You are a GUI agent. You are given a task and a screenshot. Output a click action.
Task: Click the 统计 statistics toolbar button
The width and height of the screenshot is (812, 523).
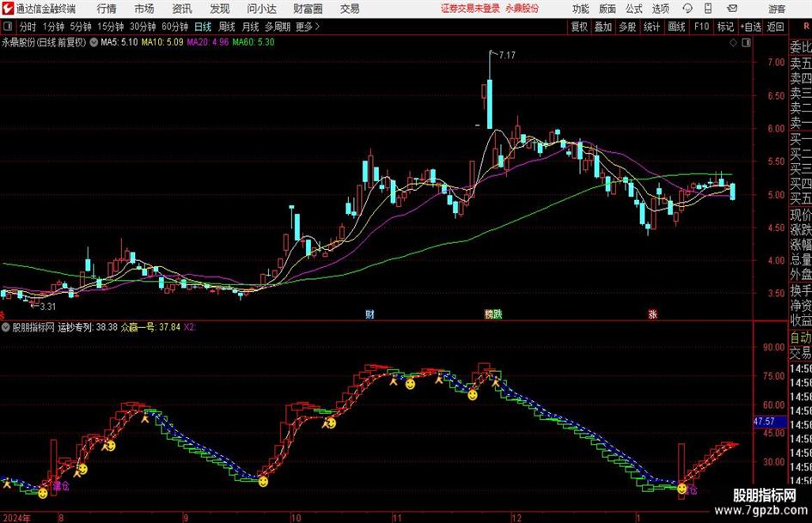(x=652, y=27)
